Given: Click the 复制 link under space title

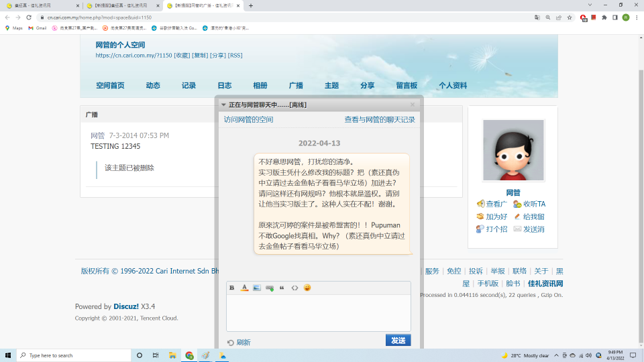Looking at the screenshot, I should point(200,56).
